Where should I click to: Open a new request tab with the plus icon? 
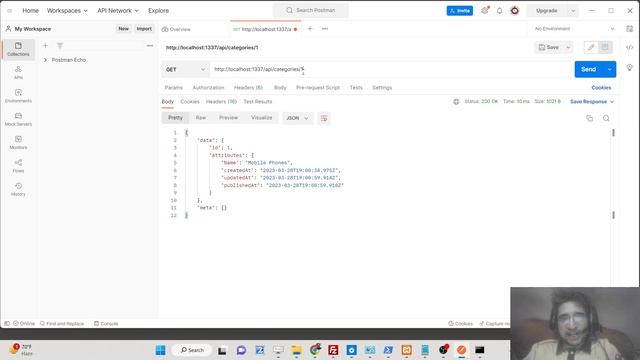[x=310, y=29]
